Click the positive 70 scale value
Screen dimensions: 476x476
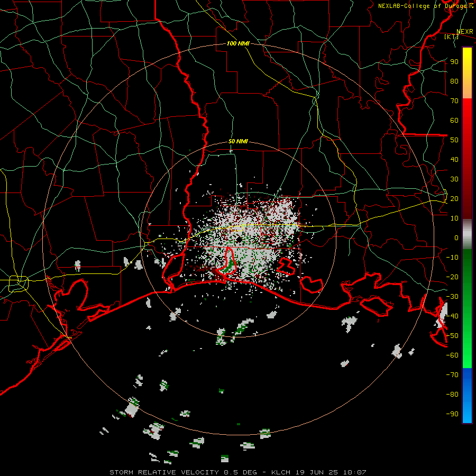click(x=454, y=101)
